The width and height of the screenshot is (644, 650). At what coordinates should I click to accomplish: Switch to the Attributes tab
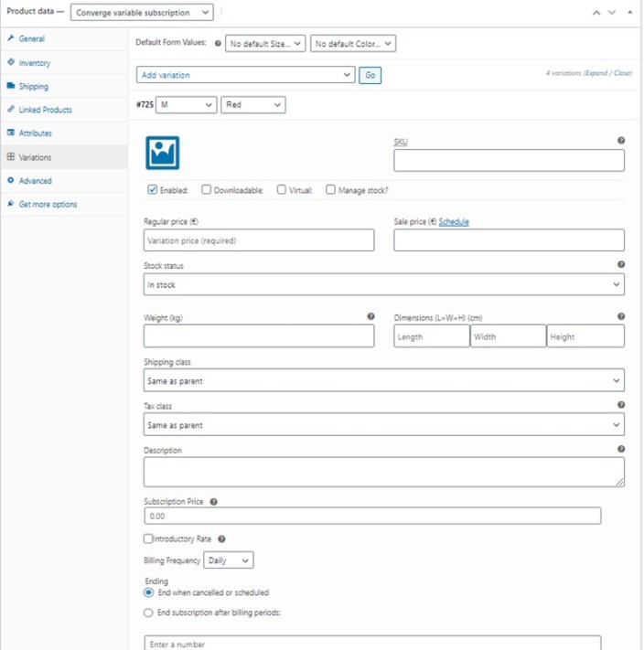click(36, 133)
